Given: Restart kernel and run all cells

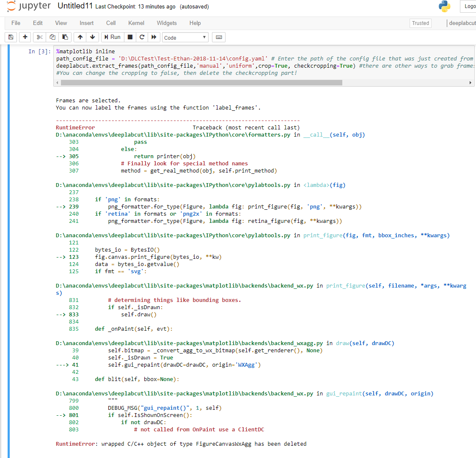Looking at the screenshot, I should (154, 37).
